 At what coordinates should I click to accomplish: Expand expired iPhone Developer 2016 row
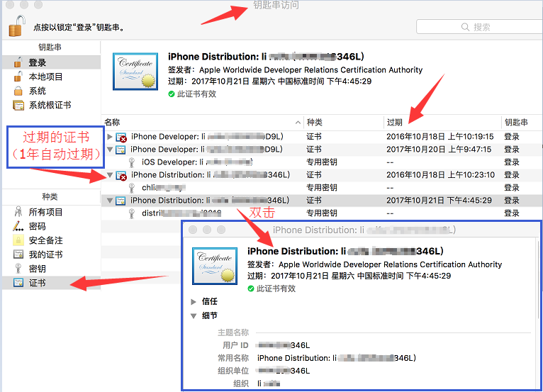pos(110,137)
